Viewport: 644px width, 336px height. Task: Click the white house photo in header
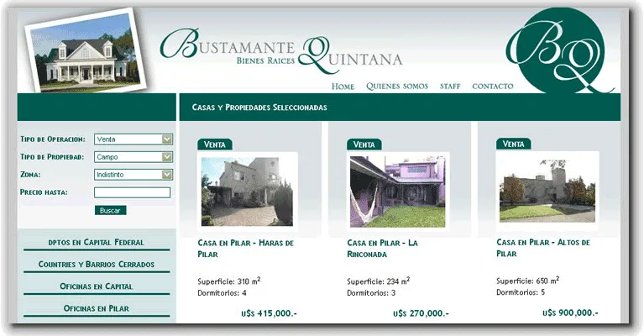click(x=86, y=50)
